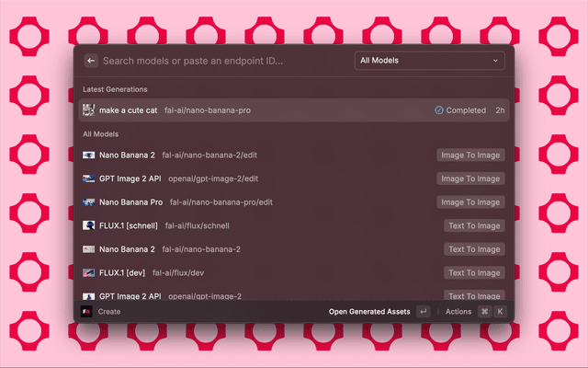Select Nano Banana Pro model name
This screenshot has width=588, height=368.
click(130, 202)
